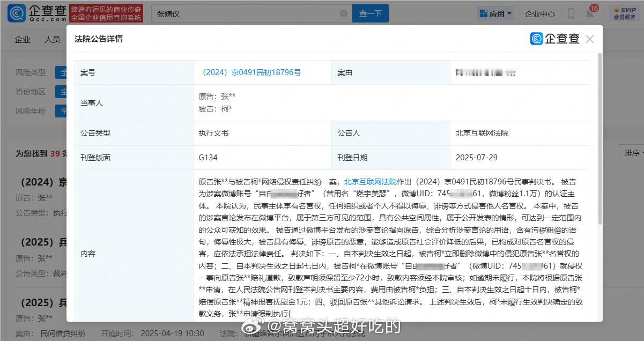The width and height of the screenshot is (644, 341).
Task: Click the red slogan banner beside the logo
Action: [x=107, y=14]
